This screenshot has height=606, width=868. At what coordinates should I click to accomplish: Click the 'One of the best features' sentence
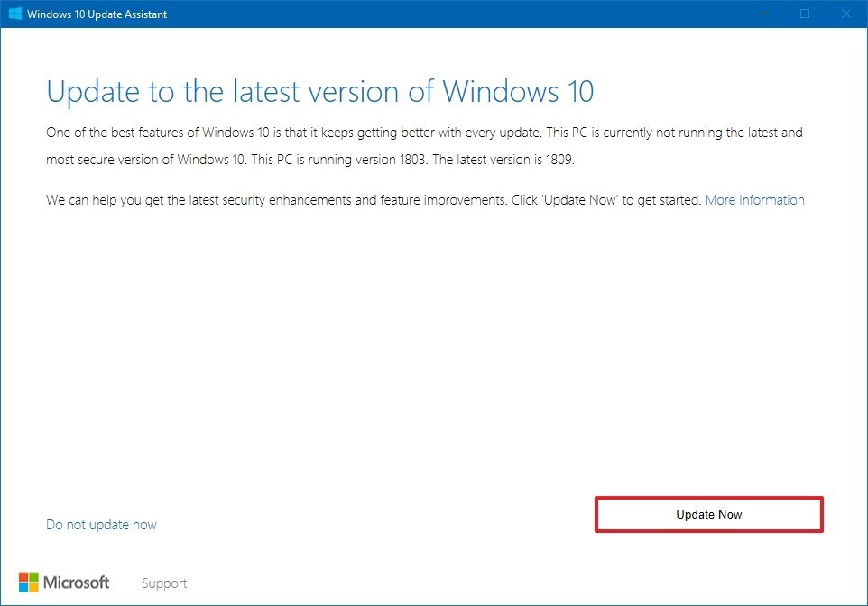(x=180, y=133)
